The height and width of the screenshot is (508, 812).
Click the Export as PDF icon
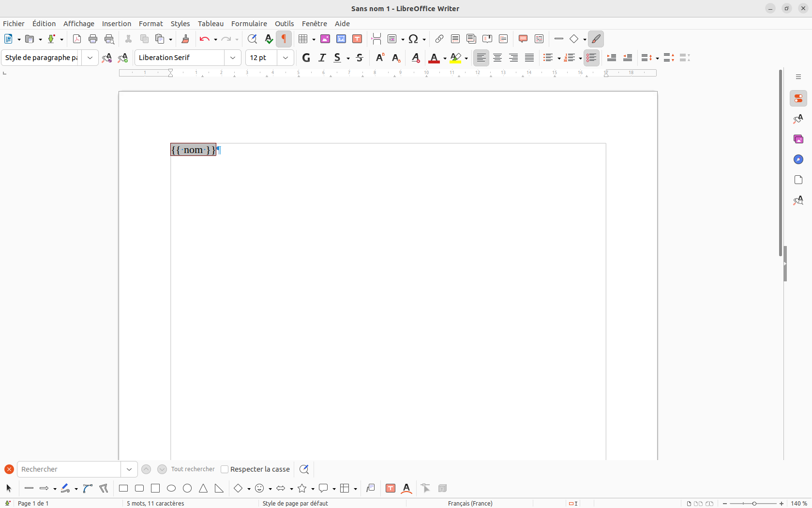pos(76,39)
